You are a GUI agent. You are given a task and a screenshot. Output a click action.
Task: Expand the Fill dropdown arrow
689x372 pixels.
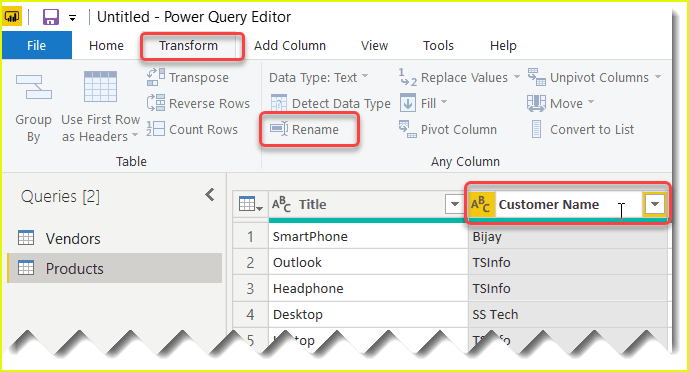coord(444,102)
